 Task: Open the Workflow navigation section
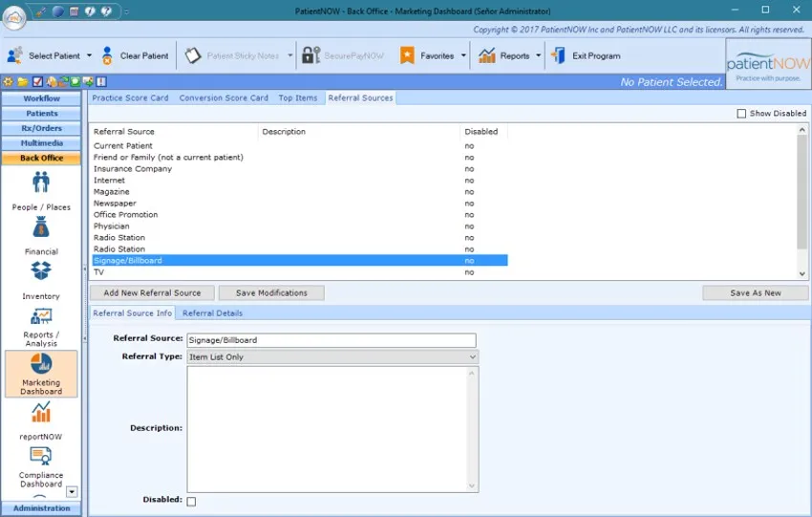41,98
